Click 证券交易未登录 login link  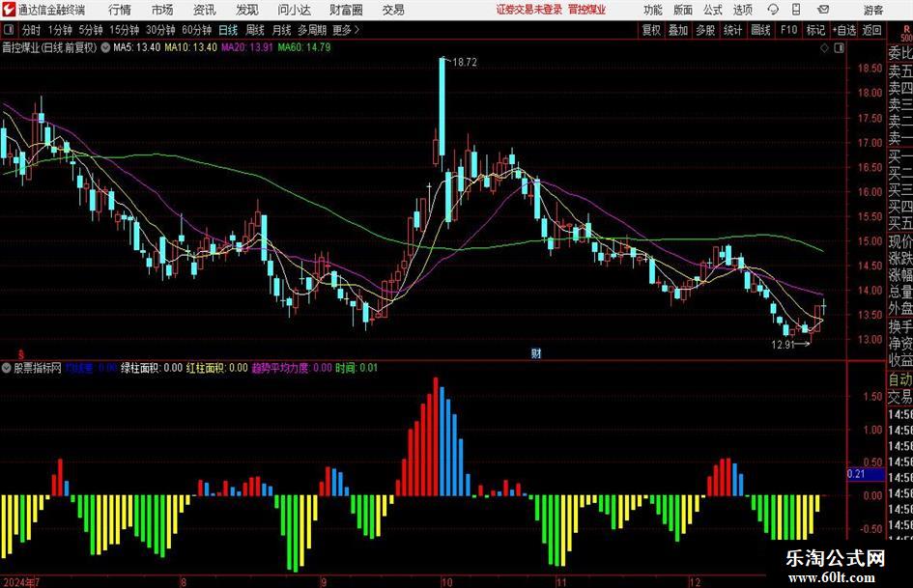[x=529, y=10]
